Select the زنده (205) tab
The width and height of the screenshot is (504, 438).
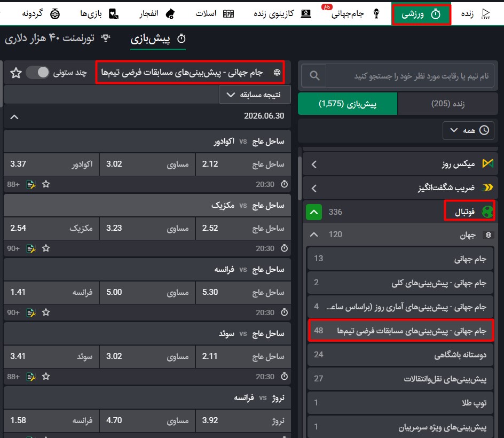(x=448, y=104)
